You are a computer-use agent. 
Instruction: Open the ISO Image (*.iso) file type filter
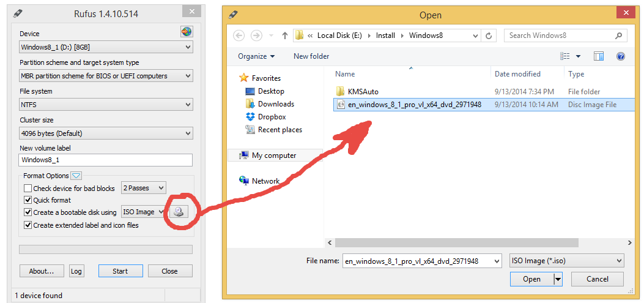(x=566, y=260)
